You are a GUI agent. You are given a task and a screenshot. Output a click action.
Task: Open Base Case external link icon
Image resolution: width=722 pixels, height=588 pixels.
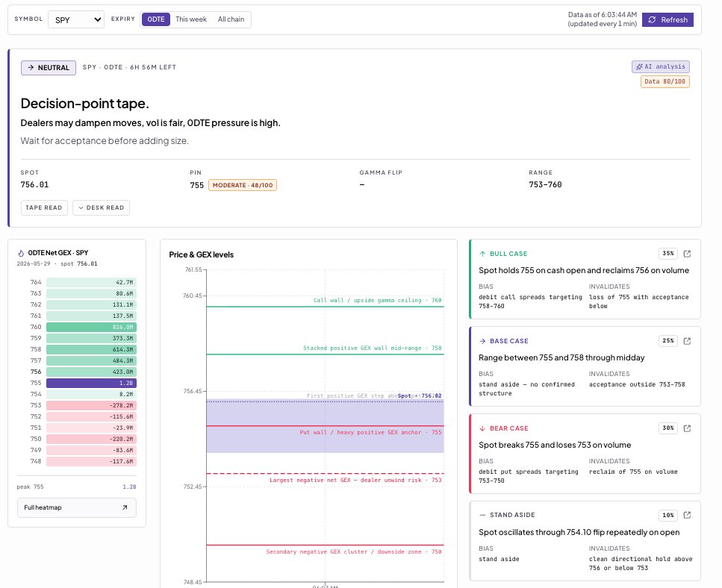tap(687, 341)
